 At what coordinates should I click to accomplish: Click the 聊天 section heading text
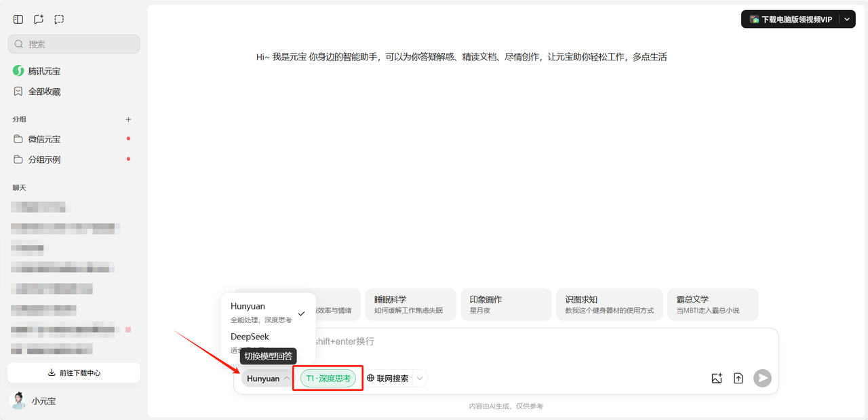click(19, 188)
